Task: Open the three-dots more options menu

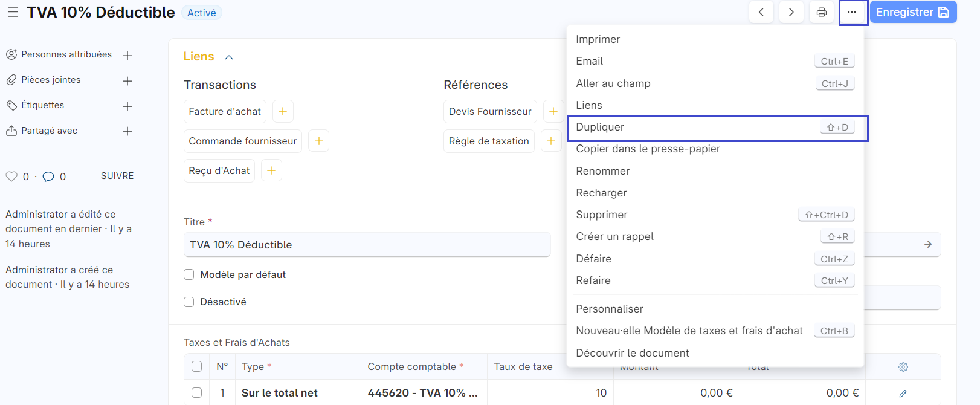Action: [852, 12]
